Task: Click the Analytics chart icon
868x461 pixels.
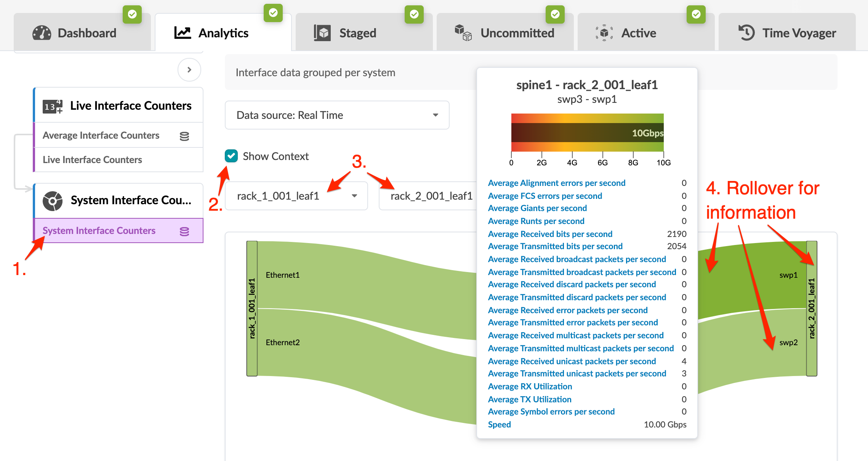Action: point(183,33)
